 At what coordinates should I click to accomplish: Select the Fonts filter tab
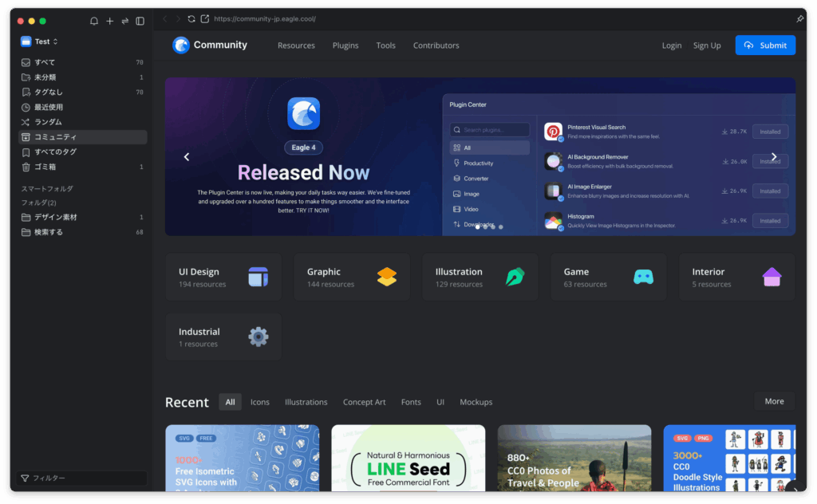tap(411, 402)
